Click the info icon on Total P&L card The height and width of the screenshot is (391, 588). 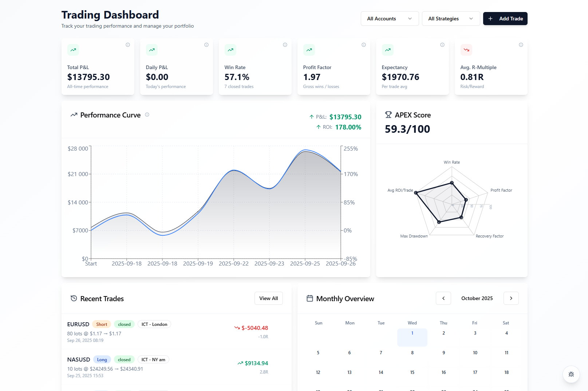(128, 45)
